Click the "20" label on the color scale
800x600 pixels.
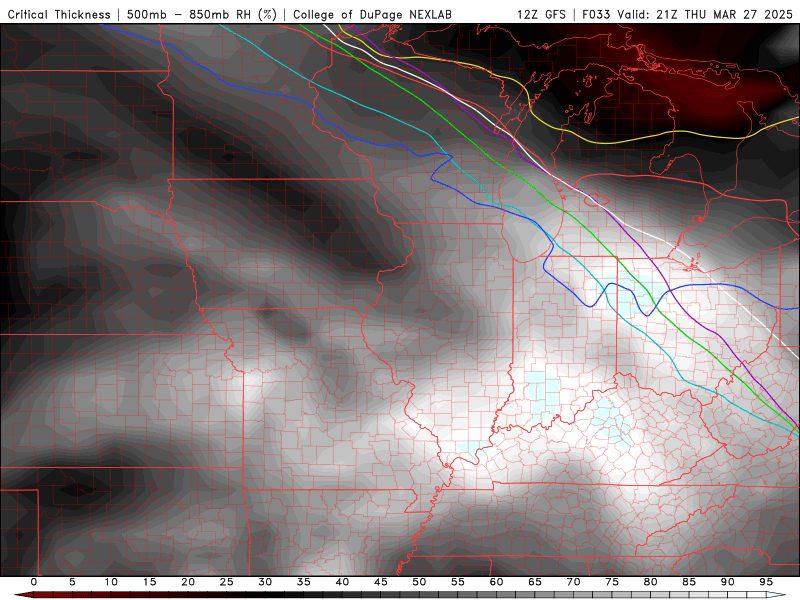[188, 582]
